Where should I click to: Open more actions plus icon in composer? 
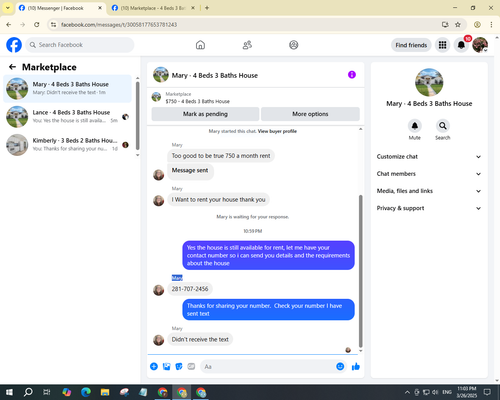(x=154, y=367)
